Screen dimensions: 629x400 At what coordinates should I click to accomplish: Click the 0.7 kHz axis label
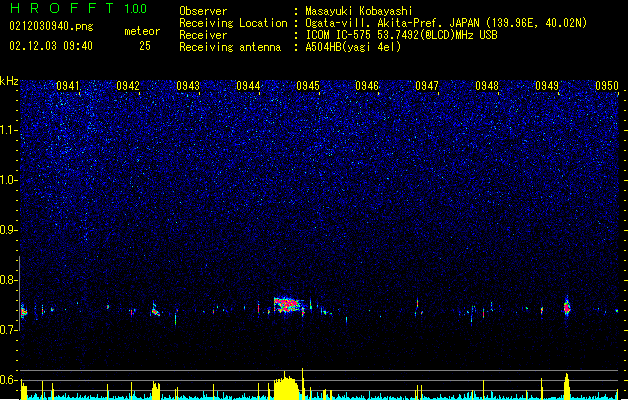pos(9,330)
